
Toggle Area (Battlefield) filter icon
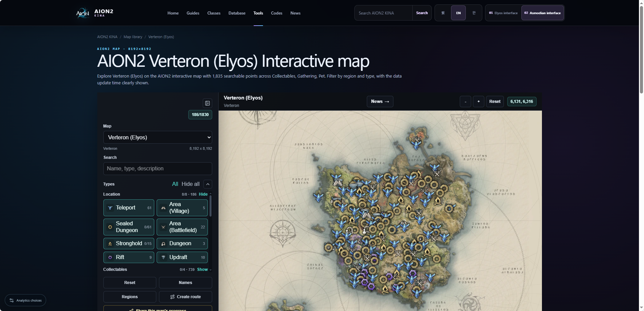[163, 227]
